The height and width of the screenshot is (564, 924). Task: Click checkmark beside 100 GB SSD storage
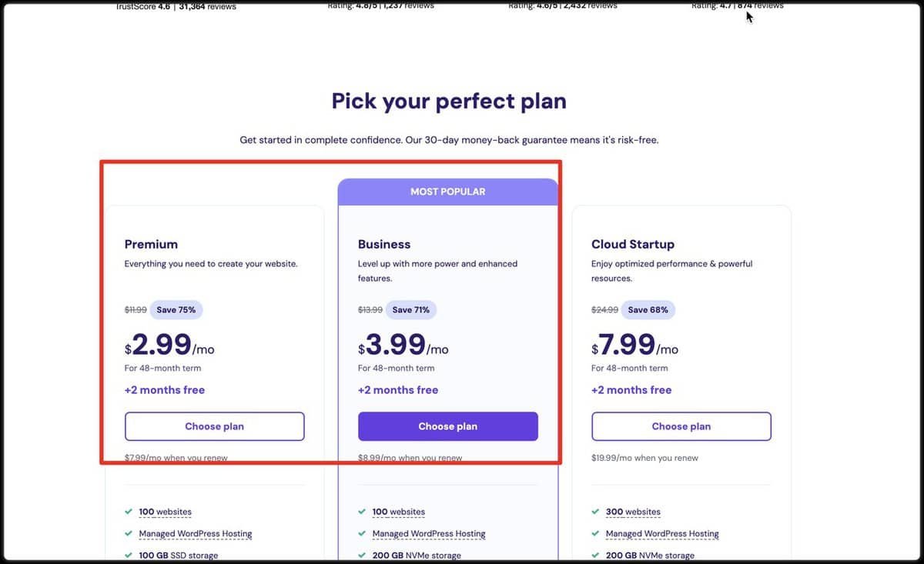click(128, 555)
